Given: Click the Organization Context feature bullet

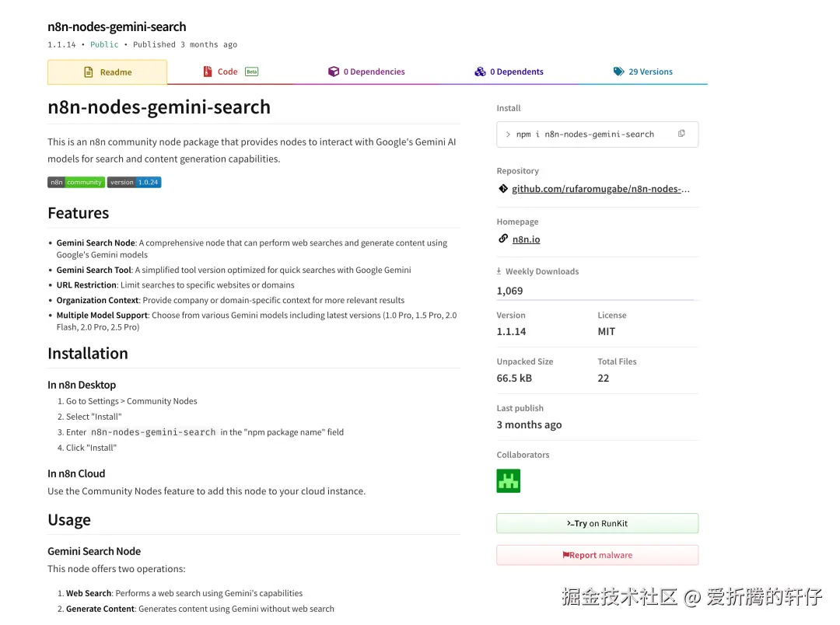Looking at the screenshot, I should 230,300.
